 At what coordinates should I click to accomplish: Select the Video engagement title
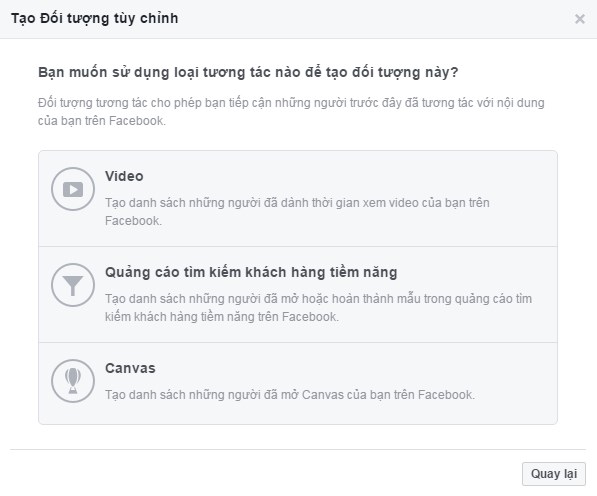pos(124,176)
